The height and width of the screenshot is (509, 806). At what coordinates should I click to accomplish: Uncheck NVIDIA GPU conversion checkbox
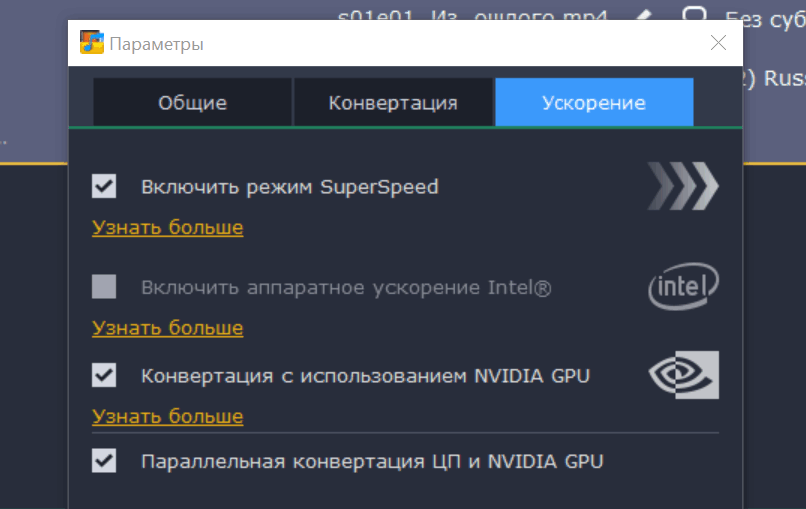click(104, 375)
